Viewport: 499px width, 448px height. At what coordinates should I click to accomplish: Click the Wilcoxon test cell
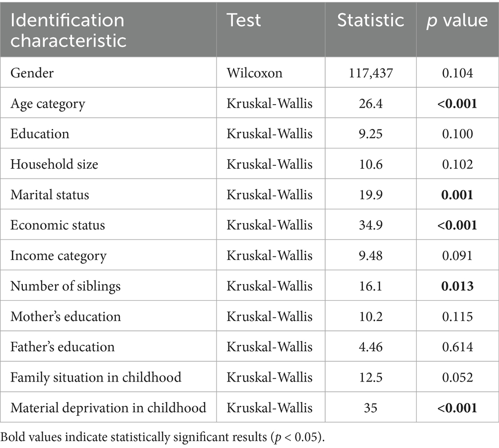tap(254, 73)
